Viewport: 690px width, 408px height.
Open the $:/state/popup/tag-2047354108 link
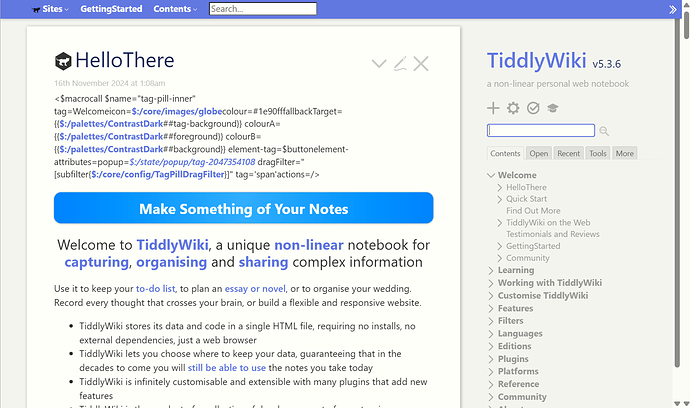point(192,162)
